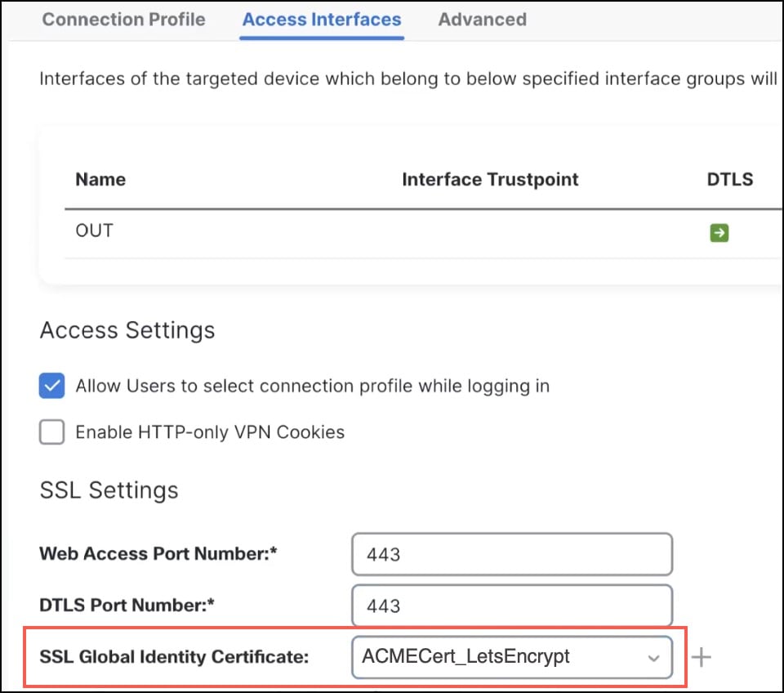Uncheck 'Allow Users to select connection profile'
Screen dimensions: 784x693
[51, 385]
